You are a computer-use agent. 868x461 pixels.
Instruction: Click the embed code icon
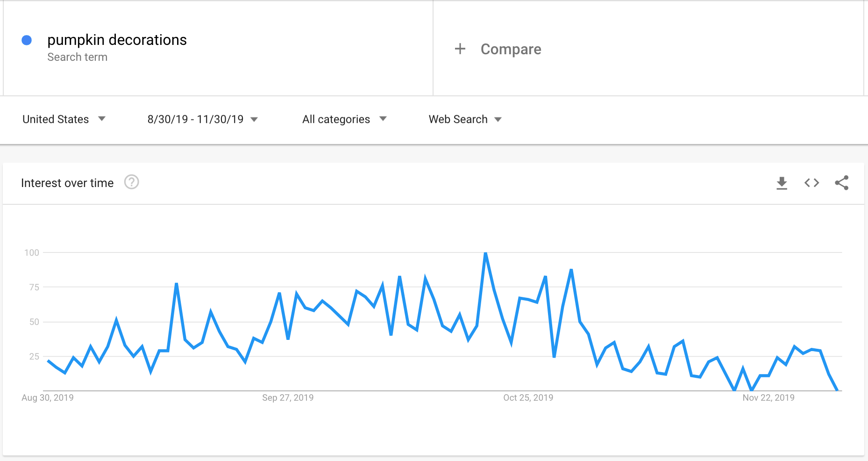[811, 183]
